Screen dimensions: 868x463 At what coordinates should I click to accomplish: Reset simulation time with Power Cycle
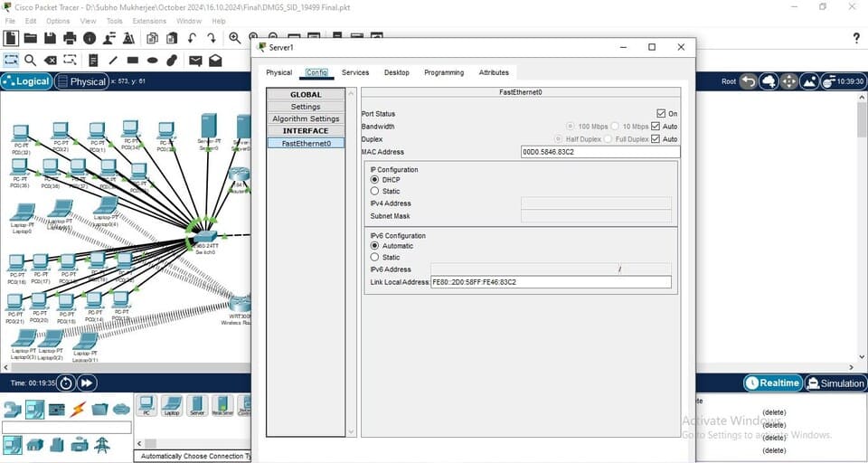(66, 383)
